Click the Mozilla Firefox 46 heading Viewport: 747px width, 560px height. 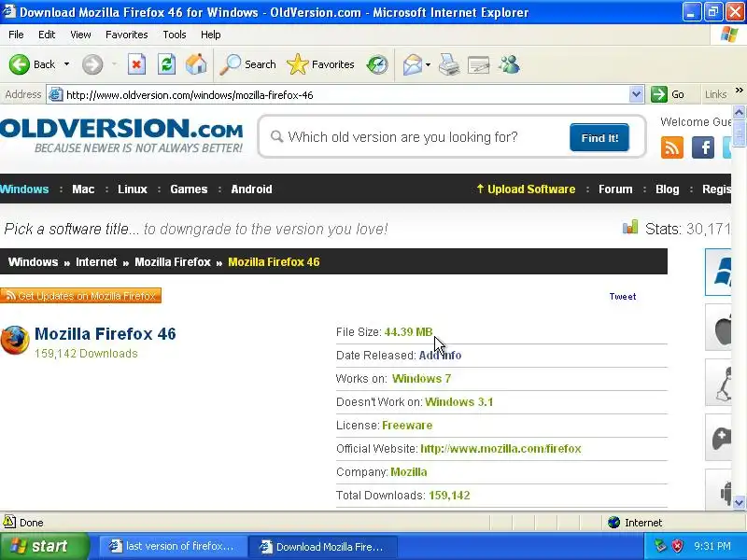coord(106,334)
